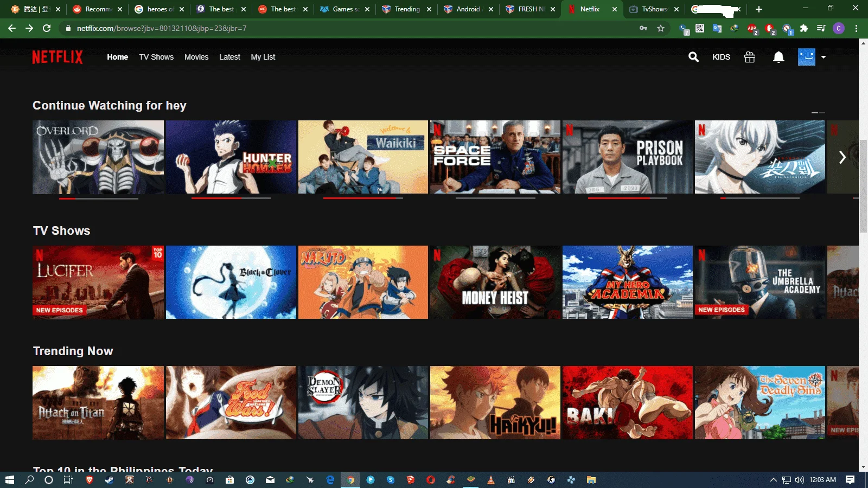
Task: Open the Extensions puzzle piece menu
Action: tap(804, 28)
